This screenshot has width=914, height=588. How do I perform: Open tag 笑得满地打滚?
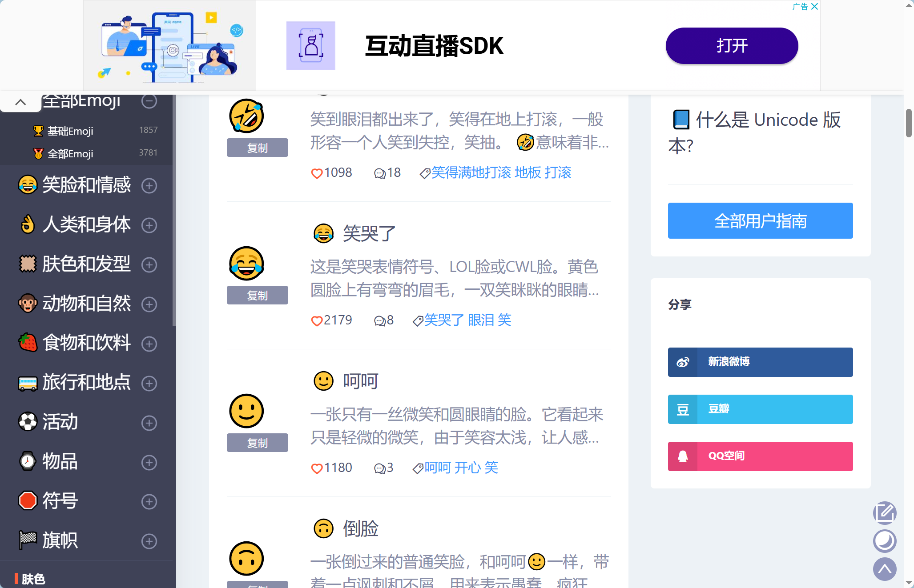click(471, 172)
